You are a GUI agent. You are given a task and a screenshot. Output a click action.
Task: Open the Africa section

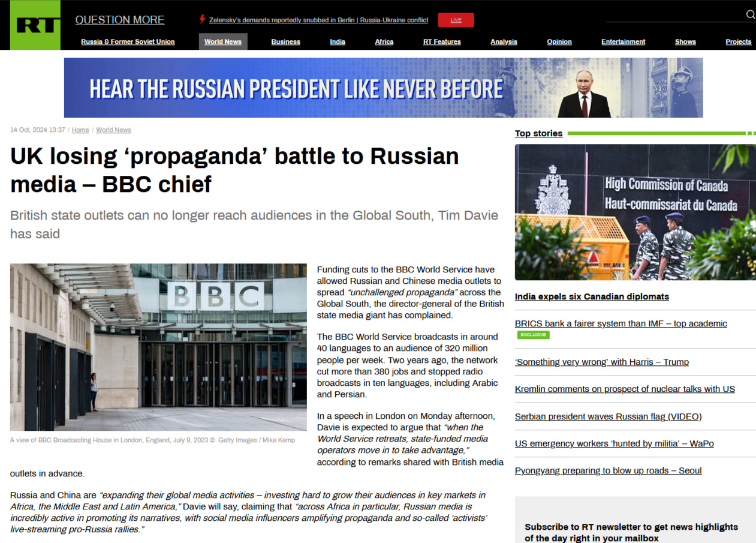click(x=384, y=41)
